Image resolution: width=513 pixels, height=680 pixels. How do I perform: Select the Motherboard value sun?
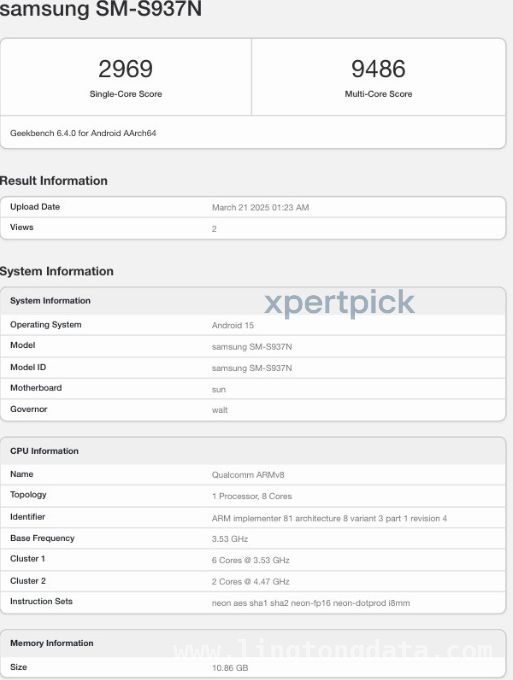coord(219,389)
